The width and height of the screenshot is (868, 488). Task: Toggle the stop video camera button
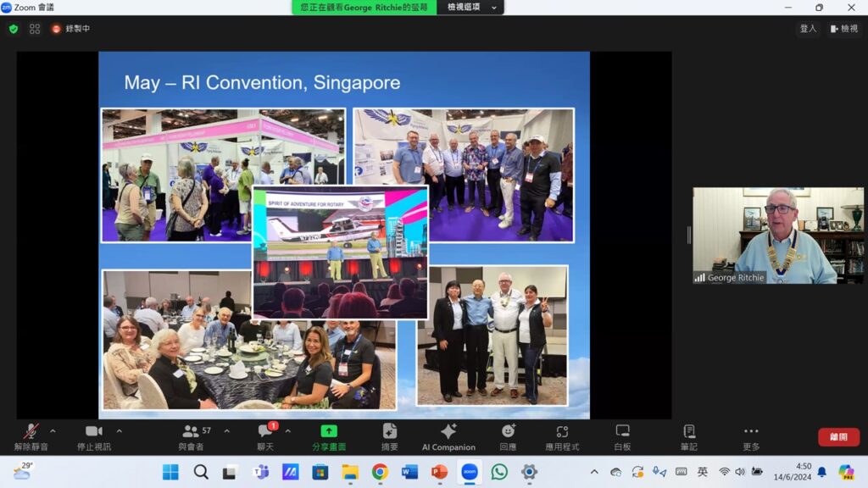click(x=93, y=432)
